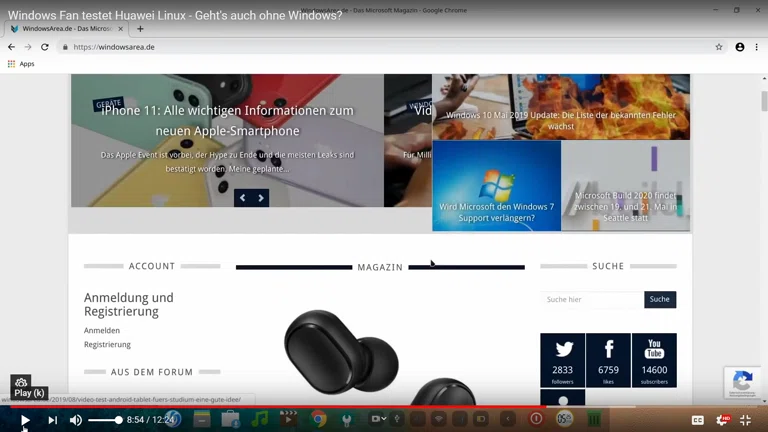
Task: Bookmark this page with the star icon
Action: pyautogui.click(x=719, y=47)
